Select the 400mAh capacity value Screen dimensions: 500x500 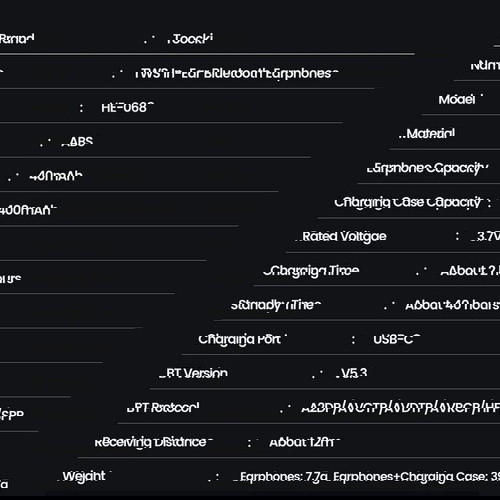pyautogui.click(x=27, y=210)
